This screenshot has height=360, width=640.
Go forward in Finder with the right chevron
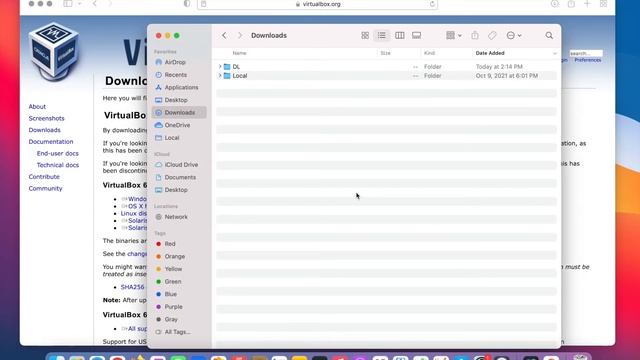(x=240, y=36)
